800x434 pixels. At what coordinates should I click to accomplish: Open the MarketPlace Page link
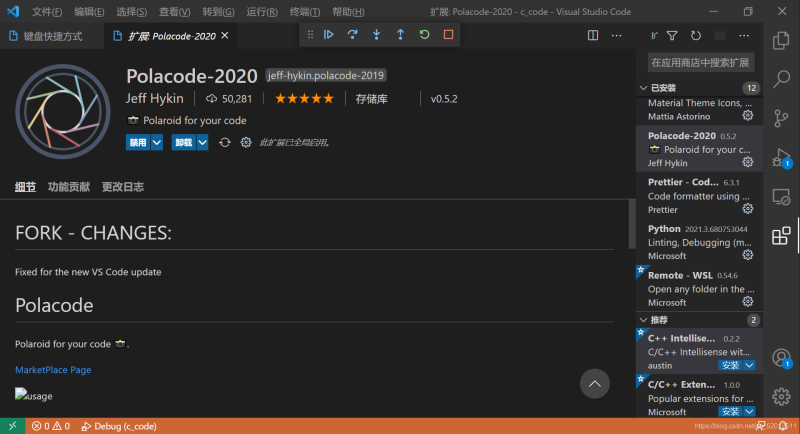(x=53, y=370)
